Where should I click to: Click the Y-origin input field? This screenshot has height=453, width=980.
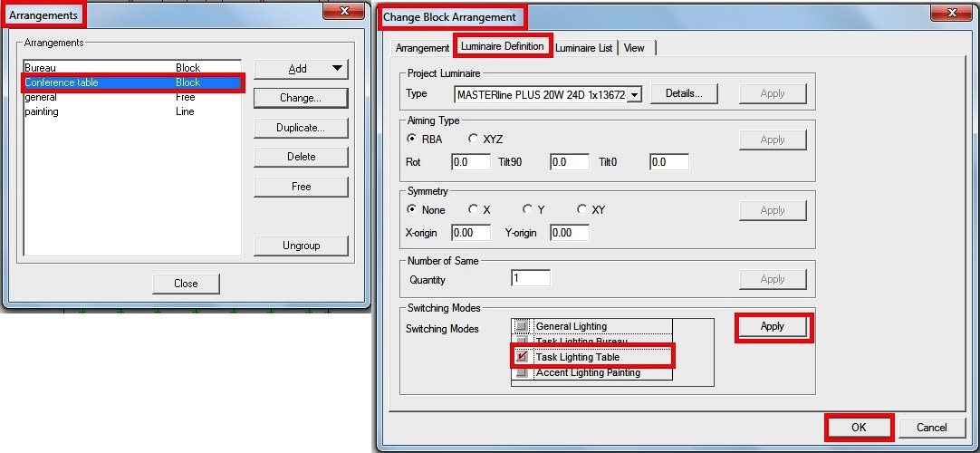pos(570,233)
